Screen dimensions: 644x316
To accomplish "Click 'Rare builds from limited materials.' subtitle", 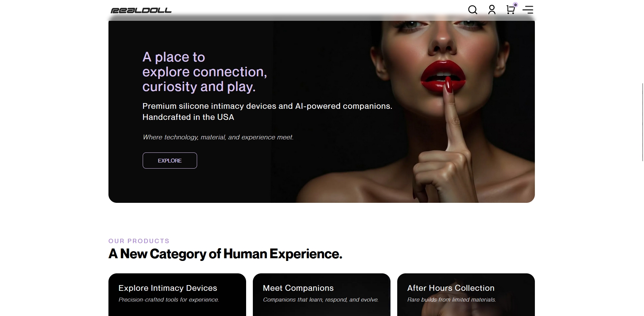I will (x=452, y=300).
